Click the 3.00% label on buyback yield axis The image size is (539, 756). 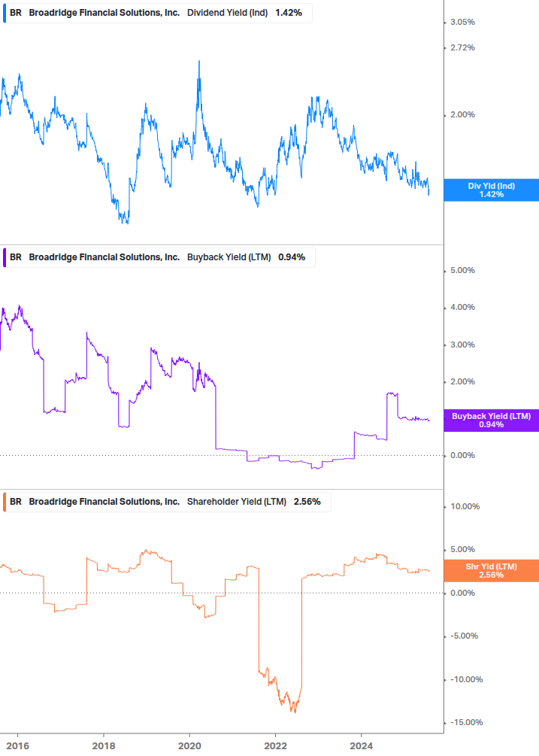pos(462,345)
